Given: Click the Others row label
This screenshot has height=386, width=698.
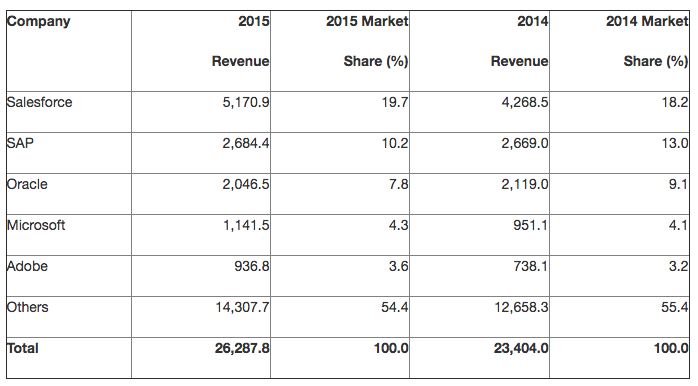Looking at the screenshot, I should pyautogui.click(x=28, y=307).
